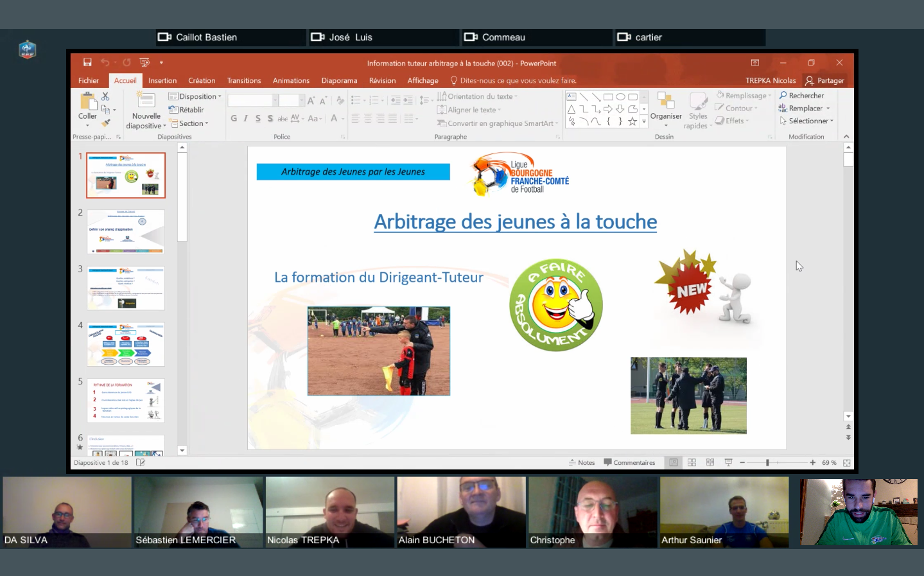Viewport: 924px width, 576px height.
Task: Select slide 3 thumbnail in slide panel
Action: click(x=126, y=288)
